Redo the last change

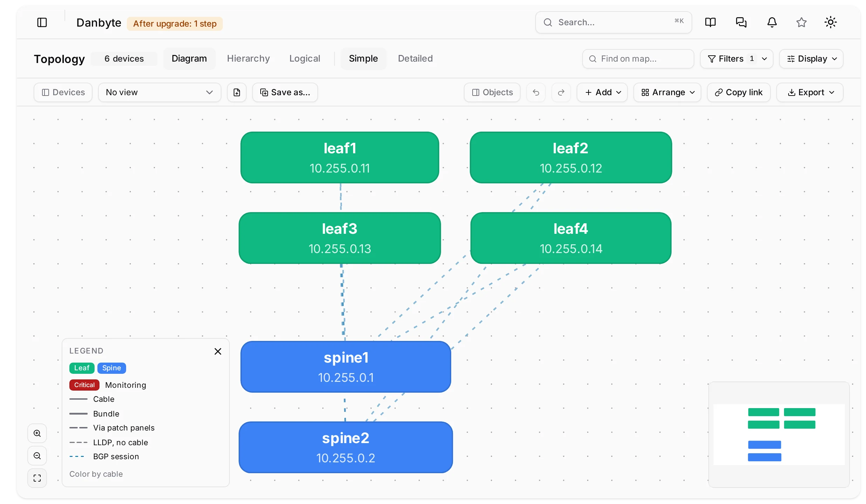(x=561, y=92)
